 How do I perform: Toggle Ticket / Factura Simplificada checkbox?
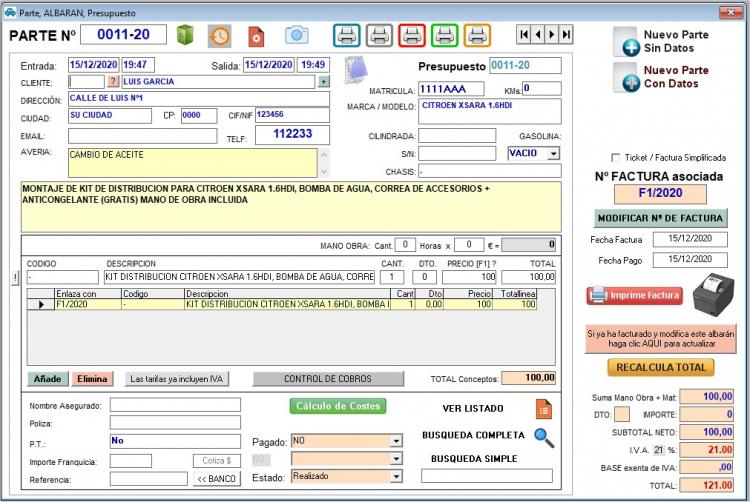(x=616, y=158)
